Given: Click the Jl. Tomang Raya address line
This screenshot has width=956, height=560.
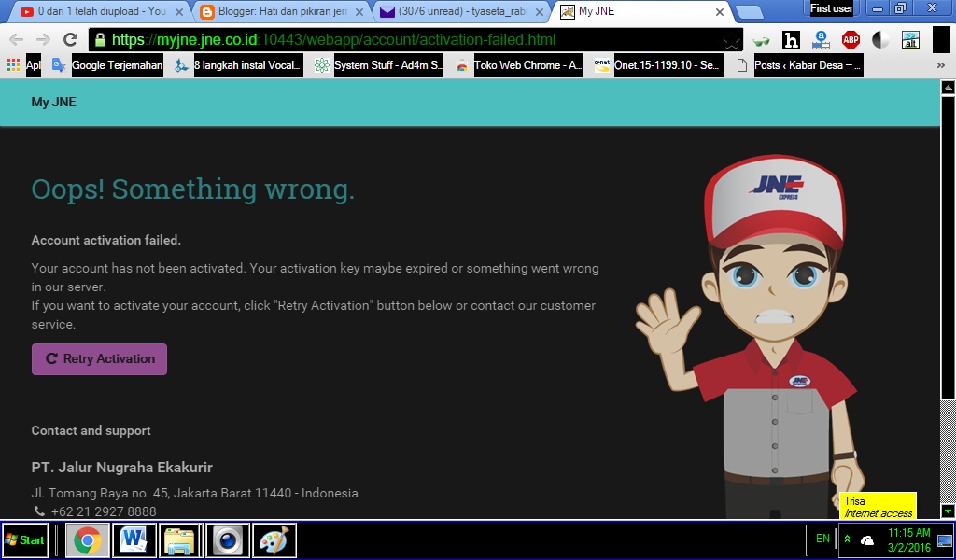Looking at the screenshot, I should click(194, 493).
